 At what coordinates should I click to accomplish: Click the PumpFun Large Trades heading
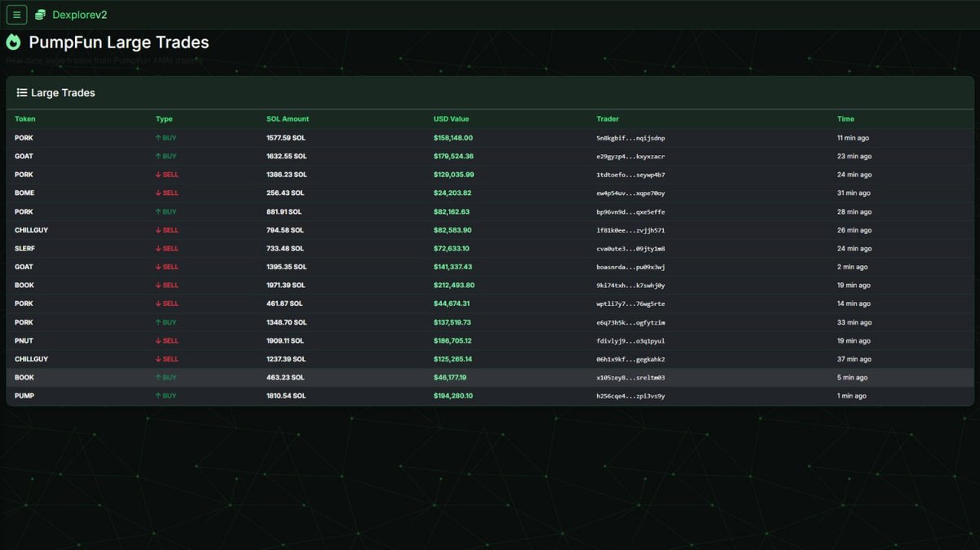pyautogui.click(x=119, y=42)
